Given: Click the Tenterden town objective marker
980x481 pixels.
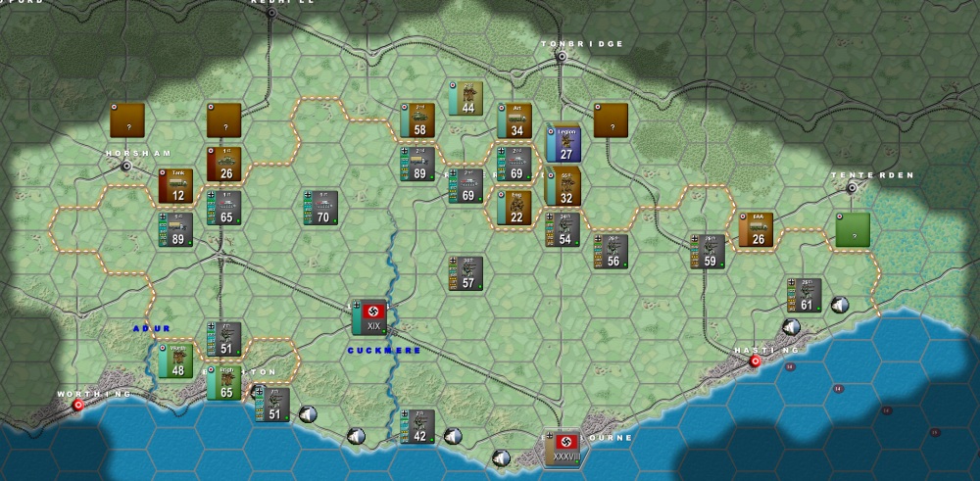Looking at the screenshot, I should (x=852, y=187).
